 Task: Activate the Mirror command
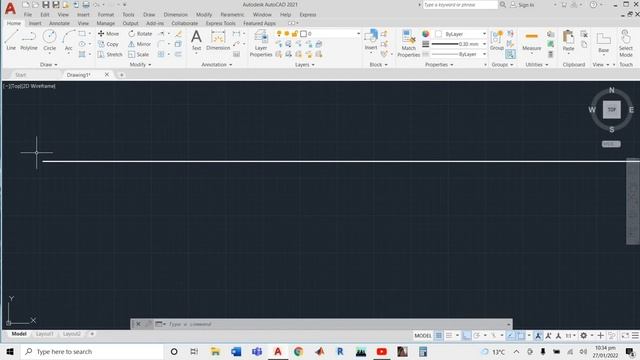pos(140,44)
